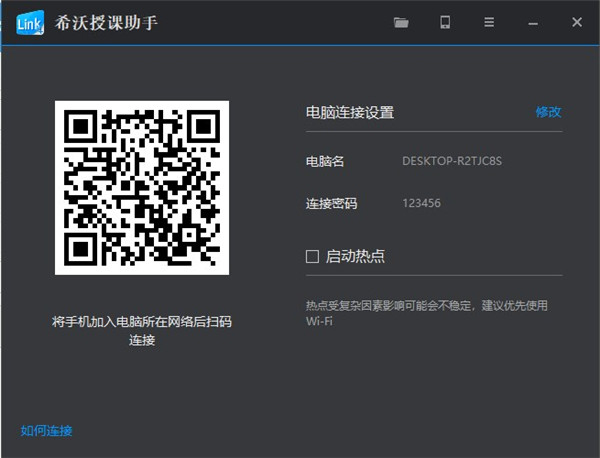The height and width of the screenshot is (458, 600).
Task: Click the scan-to-connect instruction text
Action: [x=142, y=331]
